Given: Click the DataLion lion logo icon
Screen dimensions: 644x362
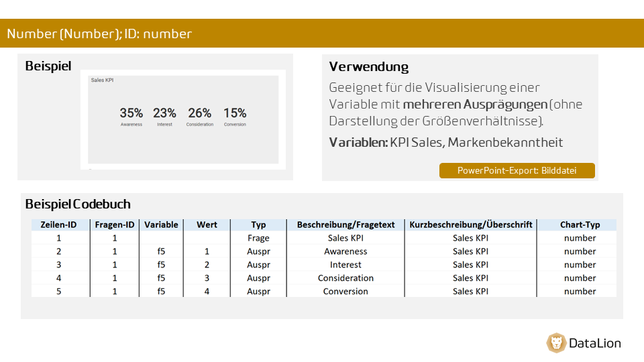Looking at the screenshot, I should [x=556, y=343].
